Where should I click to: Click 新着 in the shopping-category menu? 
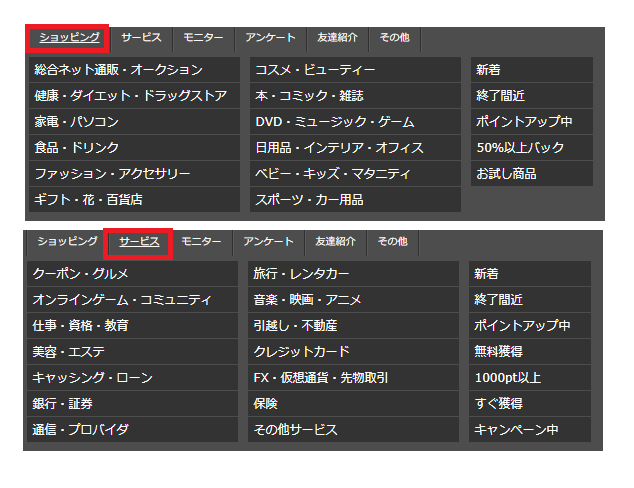[x=532, y=70]
